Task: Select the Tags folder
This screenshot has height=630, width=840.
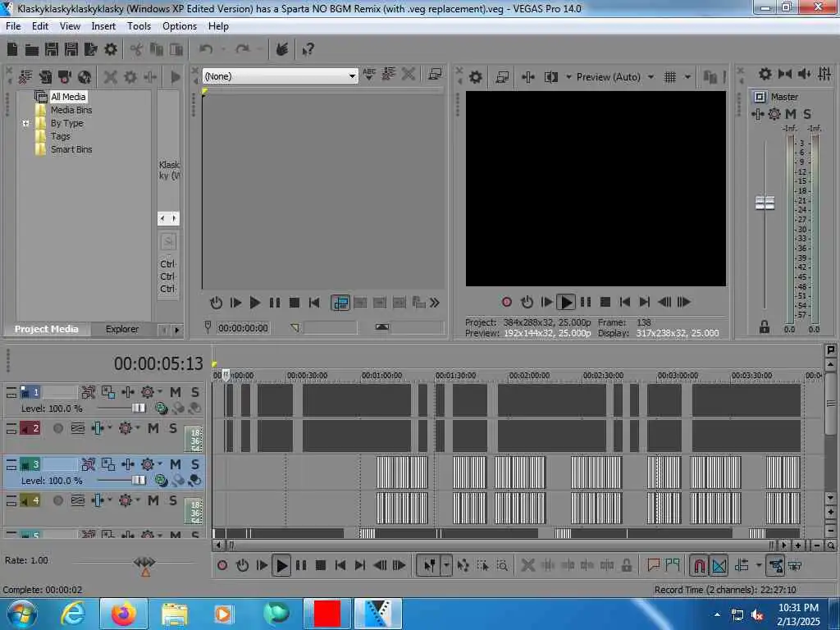Action: click(60, 136)
